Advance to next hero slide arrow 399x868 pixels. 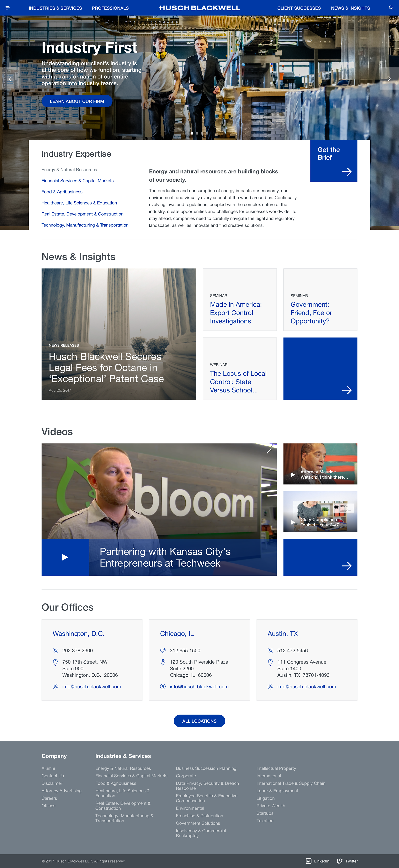coord(389,78)
